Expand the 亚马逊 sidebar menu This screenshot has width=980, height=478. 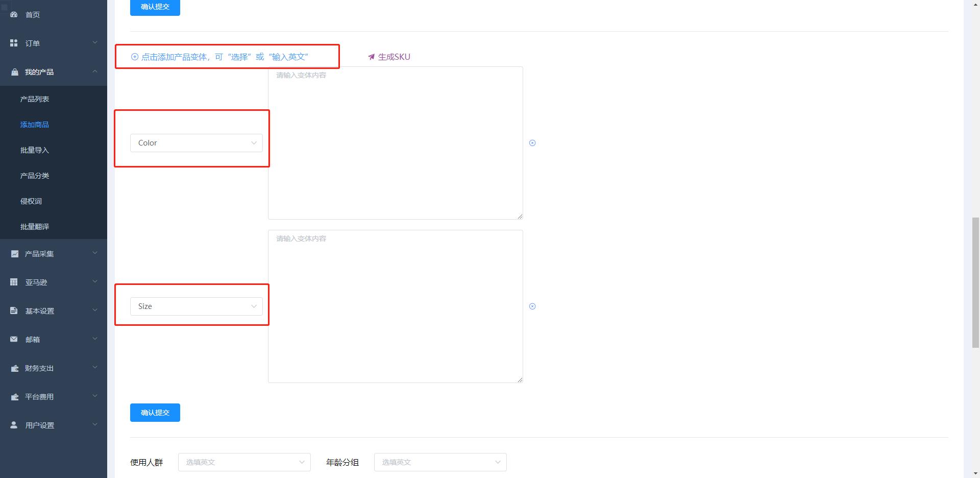54,282
